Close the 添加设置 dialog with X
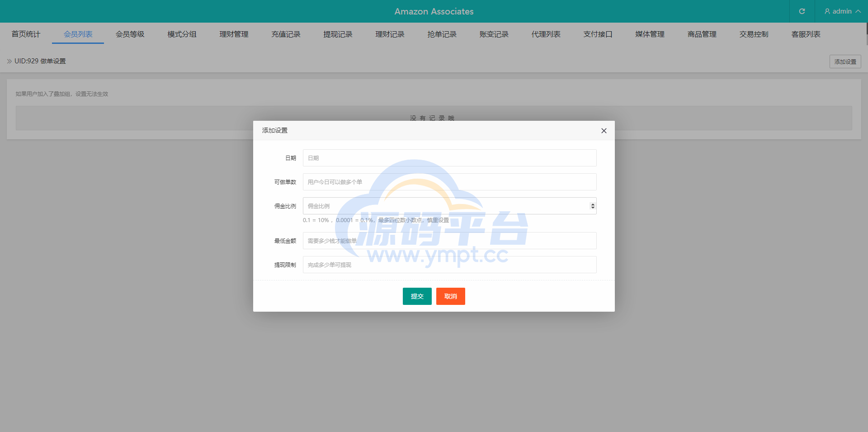 [x=604, y=131]
